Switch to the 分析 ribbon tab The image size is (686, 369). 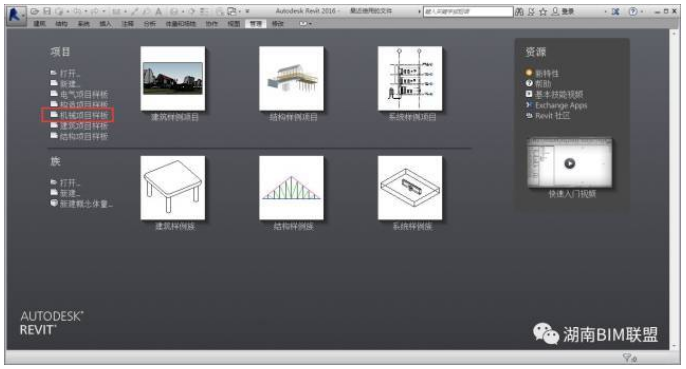click(x=149, y=24)
